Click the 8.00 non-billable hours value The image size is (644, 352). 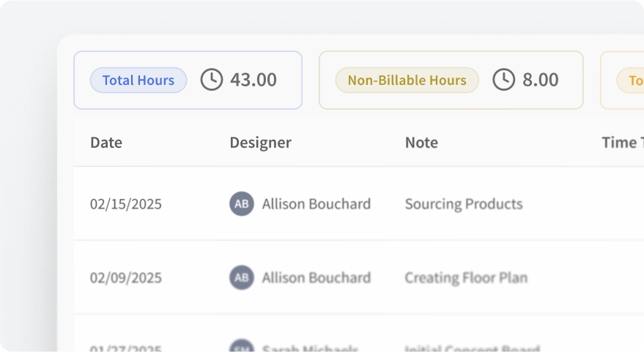point(541,80)
